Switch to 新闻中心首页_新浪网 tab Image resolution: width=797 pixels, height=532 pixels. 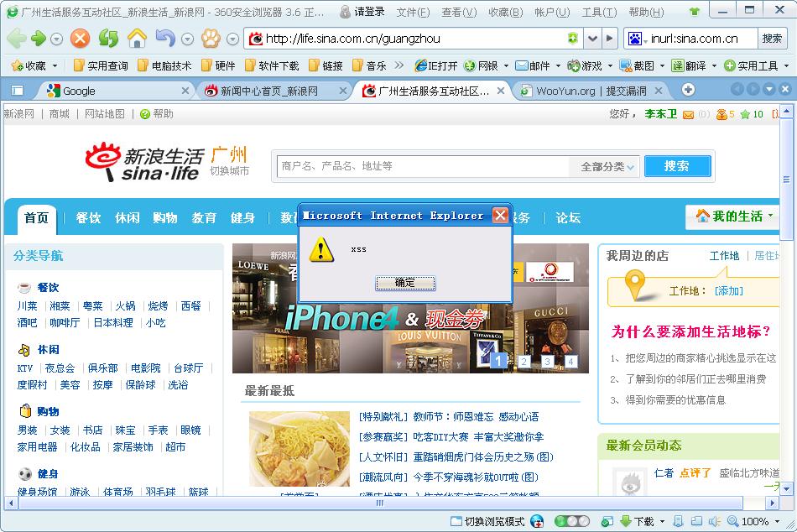click(275, 91)
